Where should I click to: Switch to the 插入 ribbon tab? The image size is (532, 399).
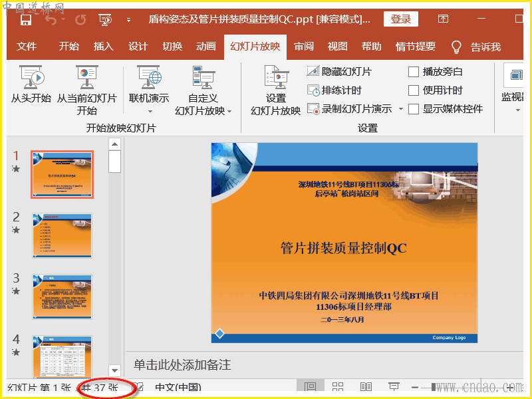point(103,47)
